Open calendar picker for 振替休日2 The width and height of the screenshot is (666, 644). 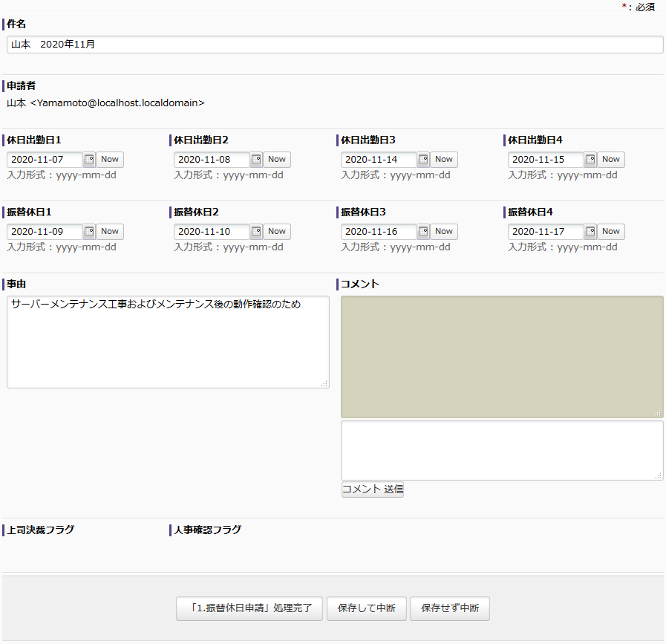click(256, 232)
